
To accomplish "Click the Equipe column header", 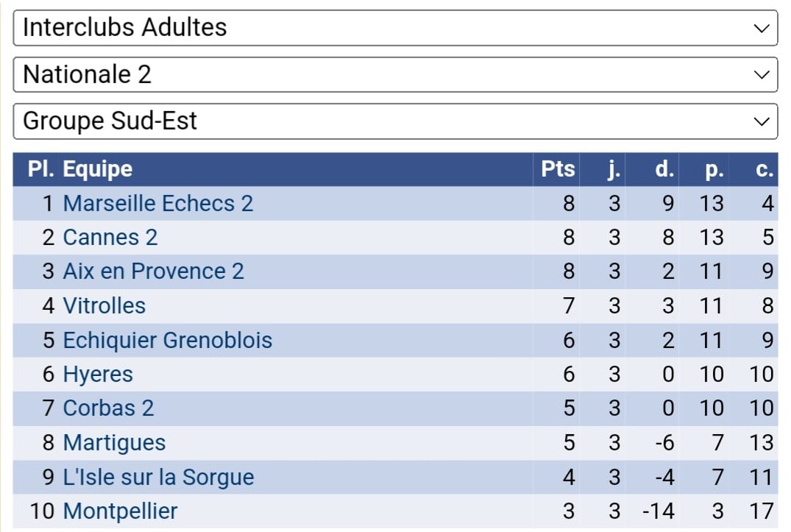I will (98, 169).
